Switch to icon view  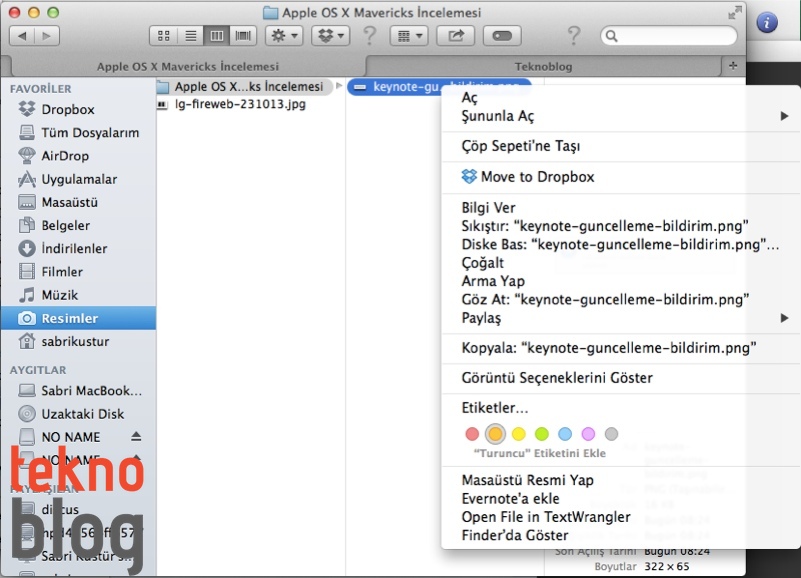[x=163, y=36]
